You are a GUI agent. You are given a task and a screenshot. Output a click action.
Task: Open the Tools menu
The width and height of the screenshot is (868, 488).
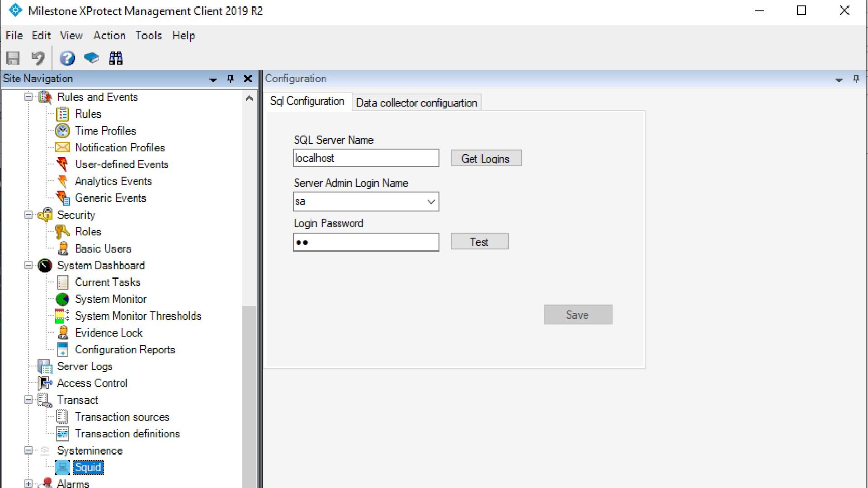[x=149, y=35]
